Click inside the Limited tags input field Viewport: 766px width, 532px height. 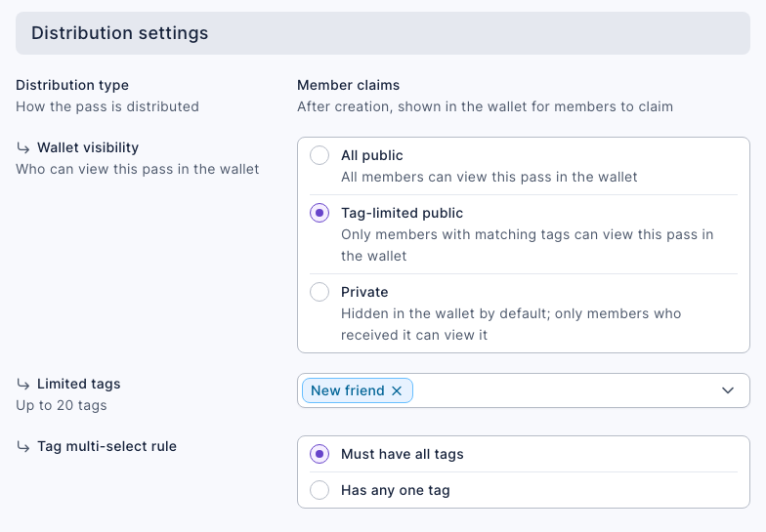tap(524, 390)
